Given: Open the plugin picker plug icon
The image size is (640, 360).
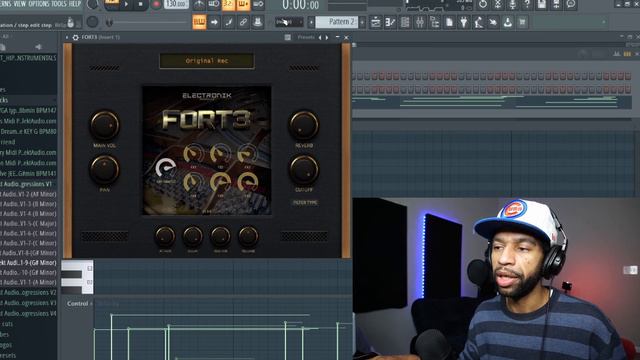Looking at the screenshot, I should (x=464, y=22).
